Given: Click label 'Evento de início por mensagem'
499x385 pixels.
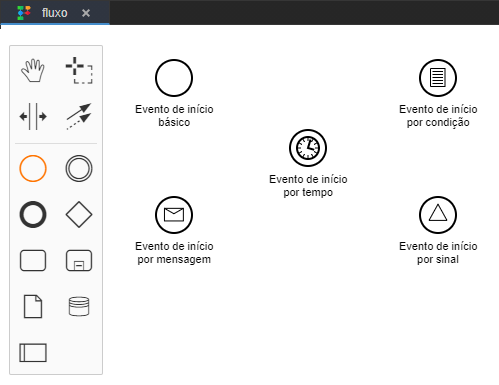Looking at the screenshot, I should (x=174, y=253).
